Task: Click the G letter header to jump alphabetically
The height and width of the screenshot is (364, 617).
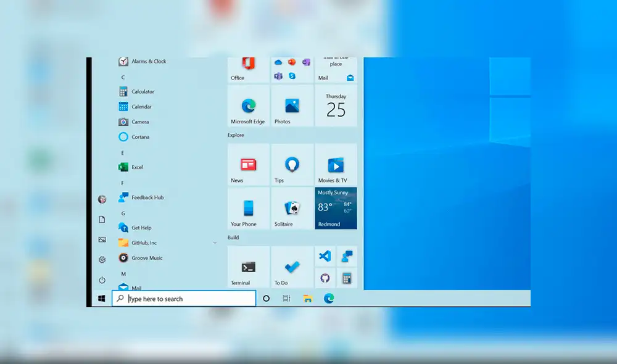Action: (x=123, y=213)
